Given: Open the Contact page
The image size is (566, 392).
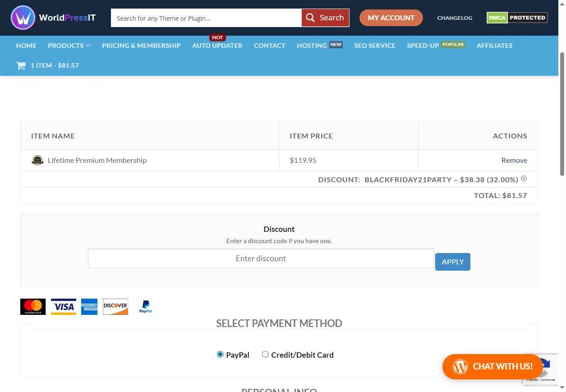Looking at the screenshot, I should 270,46.
